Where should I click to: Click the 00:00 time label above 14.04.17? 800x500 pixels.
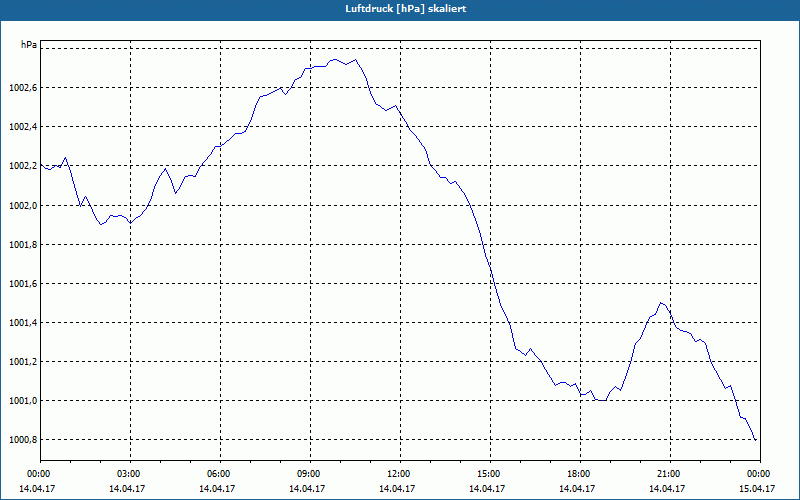pyautogui.click(x=38, y=474)
